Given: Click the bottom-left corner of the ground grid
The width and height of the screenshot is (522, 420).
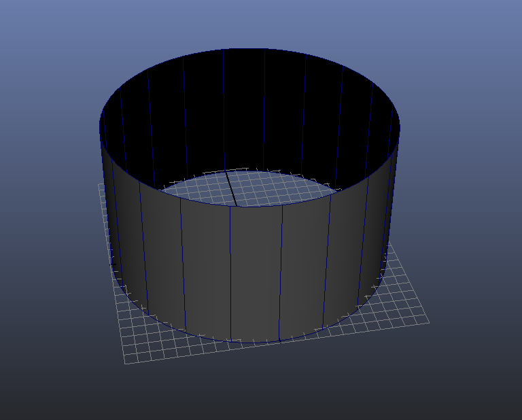Looking at the screenshot, I should [126, 362].
